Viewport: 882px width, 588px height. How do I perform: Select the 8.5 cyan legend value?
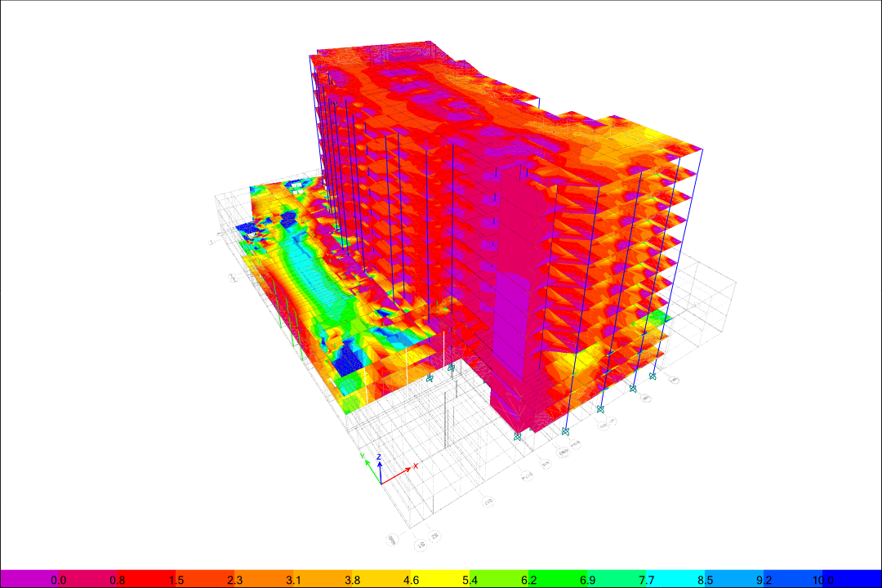[706, 581]
